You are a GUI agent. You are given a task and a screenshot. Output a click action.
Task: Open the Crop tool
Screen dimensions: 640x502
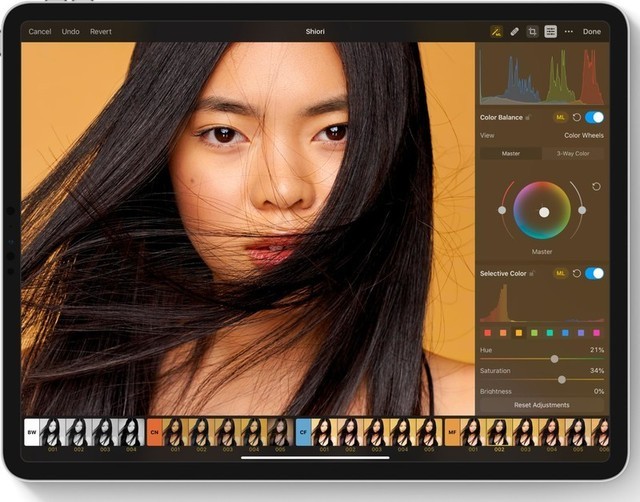[x=532, y=32]
